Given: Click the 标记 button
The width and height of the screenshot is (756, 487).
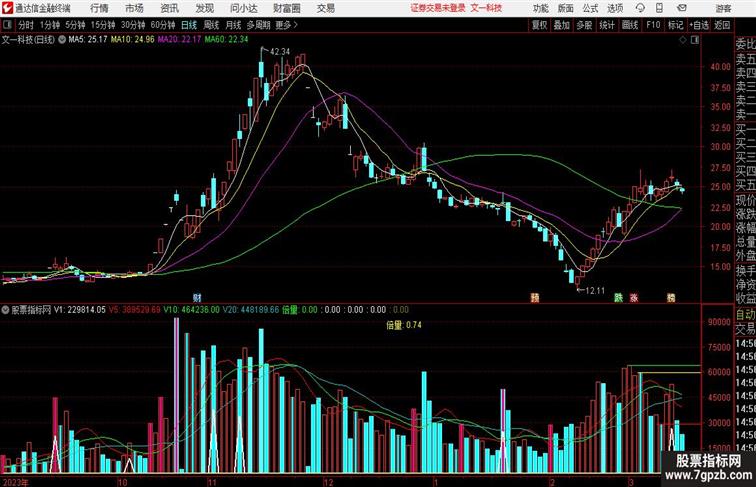Looking at the screenshot, I should 675,25.
